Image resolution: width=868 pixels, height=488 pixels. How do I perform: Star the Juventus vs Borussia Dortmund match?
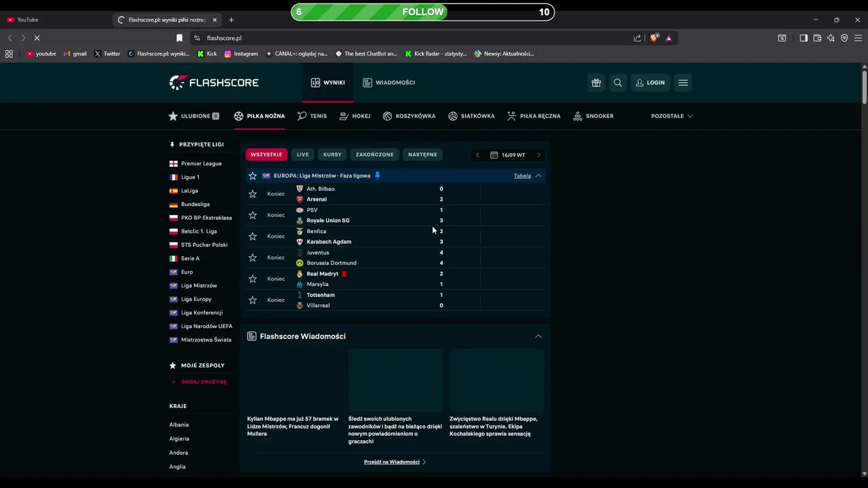coord(253,258)
